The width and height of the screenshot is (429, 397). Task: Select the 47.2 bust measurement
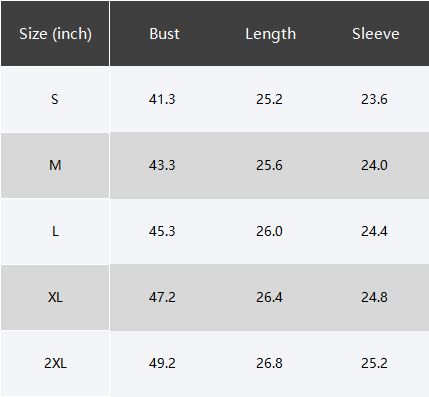pos(162,297)
